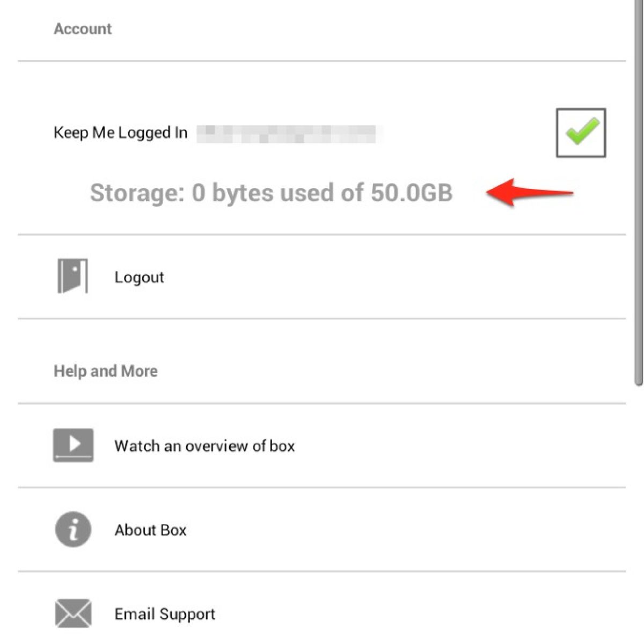The height and width of the screenshot is (644, 644).
Task: Click the blurred account email text
Action: pos(289,133)
